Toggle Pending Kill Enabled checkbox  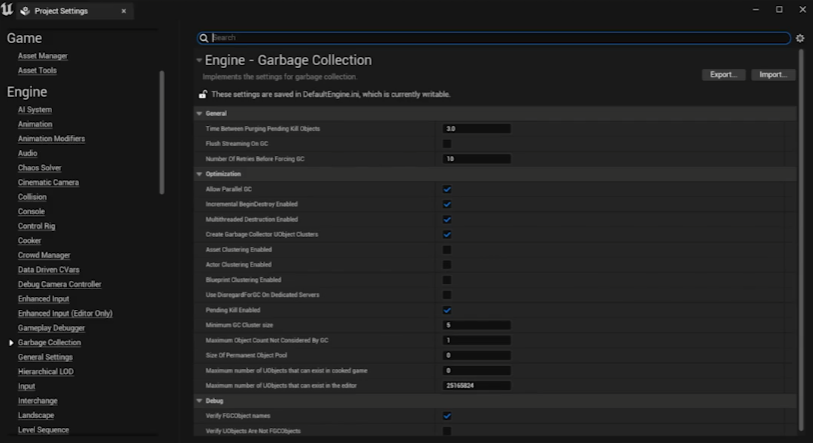pos(447,310)
